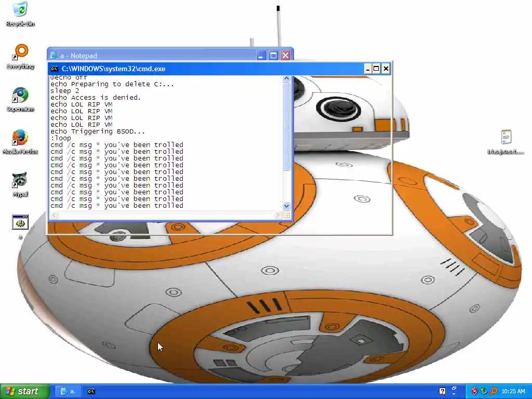Viewport: 532px width, 399px height.
Task: Minimize the cmd.exe window
Action: [x=367, y=69]
